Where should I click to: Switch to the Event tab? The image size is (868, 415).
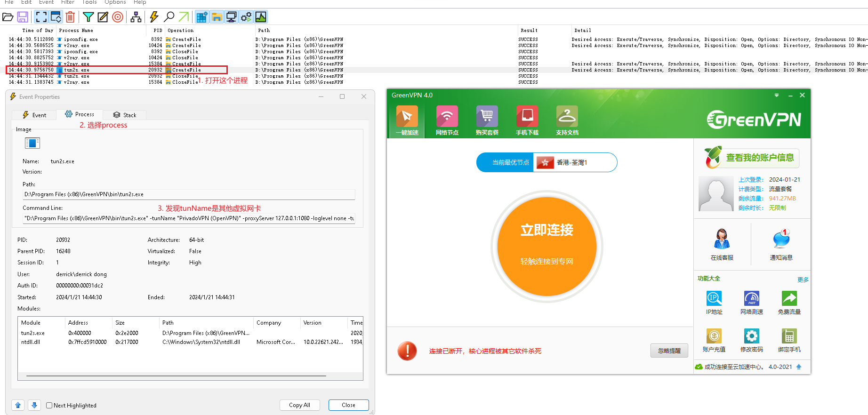[34, 115]
